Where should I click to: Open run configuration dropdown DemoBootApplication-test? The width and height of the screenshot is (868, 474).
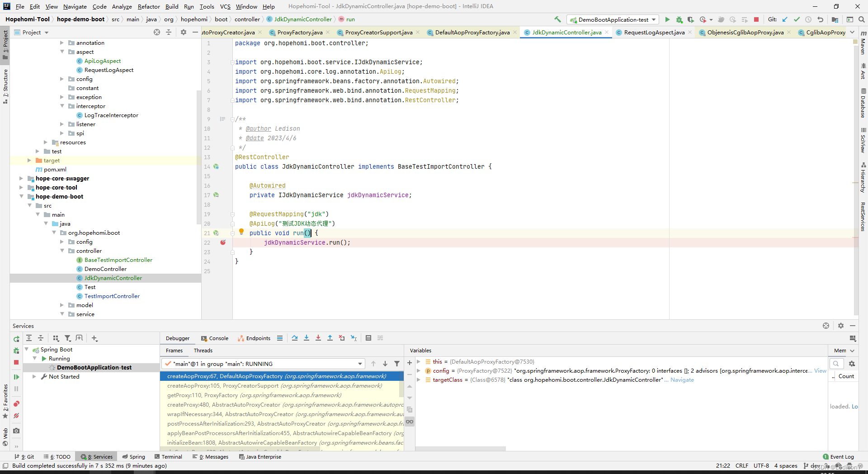point(613,19)
